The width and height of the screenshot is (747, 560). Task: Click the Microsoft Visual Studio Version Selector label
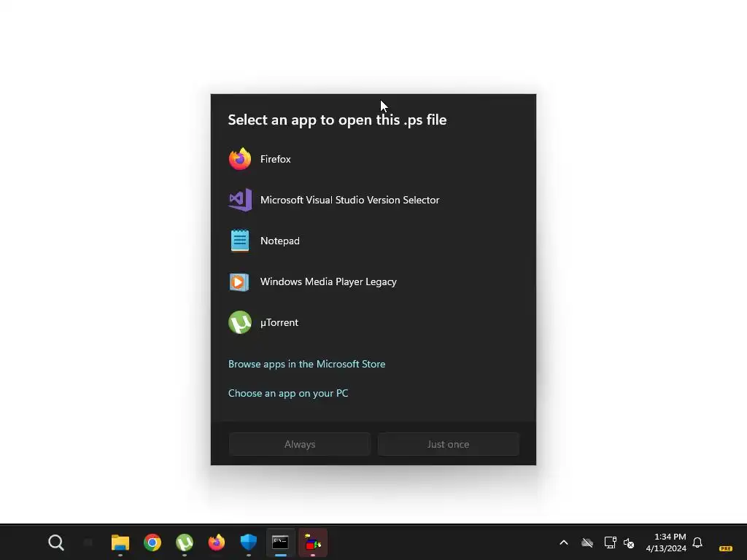click(x=349, y=200)
